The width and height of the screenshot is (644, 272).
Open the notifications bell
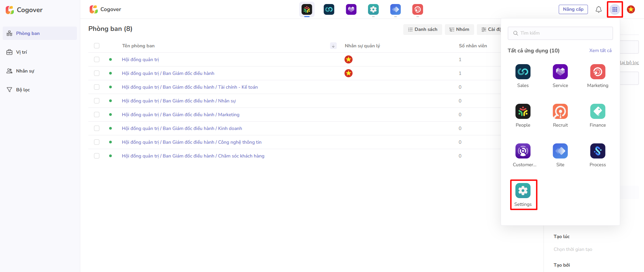point(599,9)
